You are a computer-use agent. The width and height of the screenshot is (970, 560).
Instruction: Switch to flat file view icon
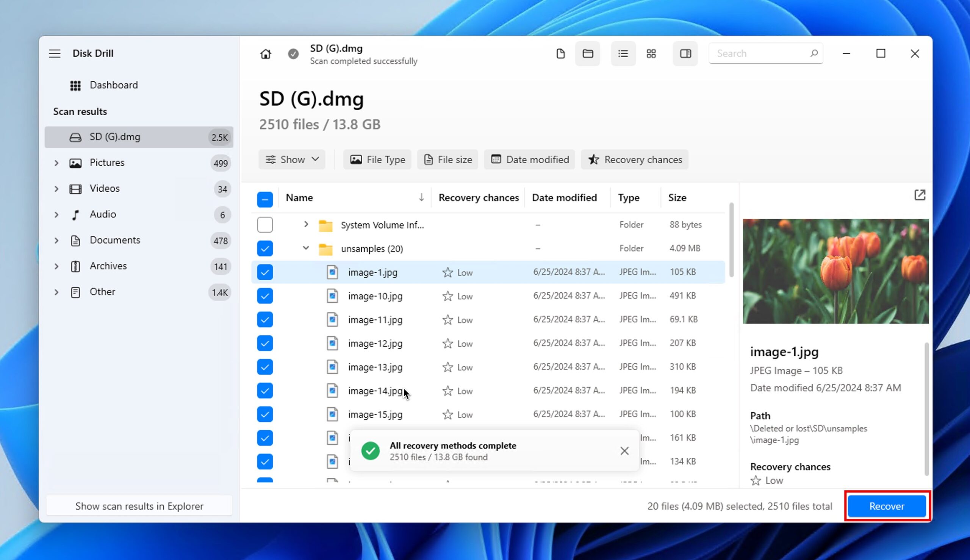(560, 53)
